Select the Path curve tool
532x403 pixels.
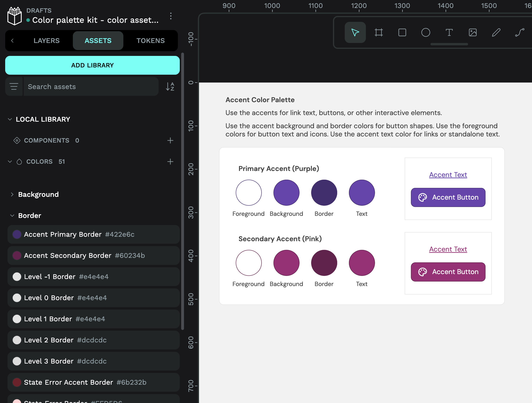pyautogui.click(x=520, y=32)
